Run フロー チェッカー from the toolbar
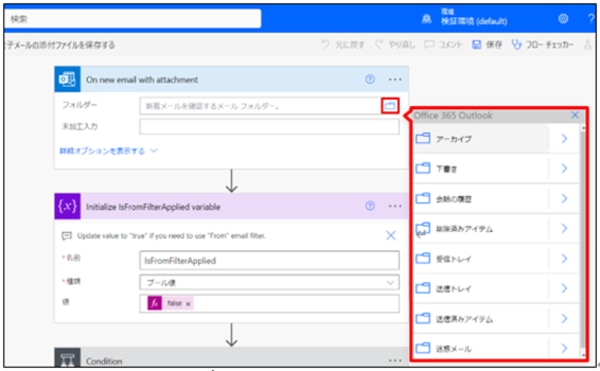 click(543, 45)
